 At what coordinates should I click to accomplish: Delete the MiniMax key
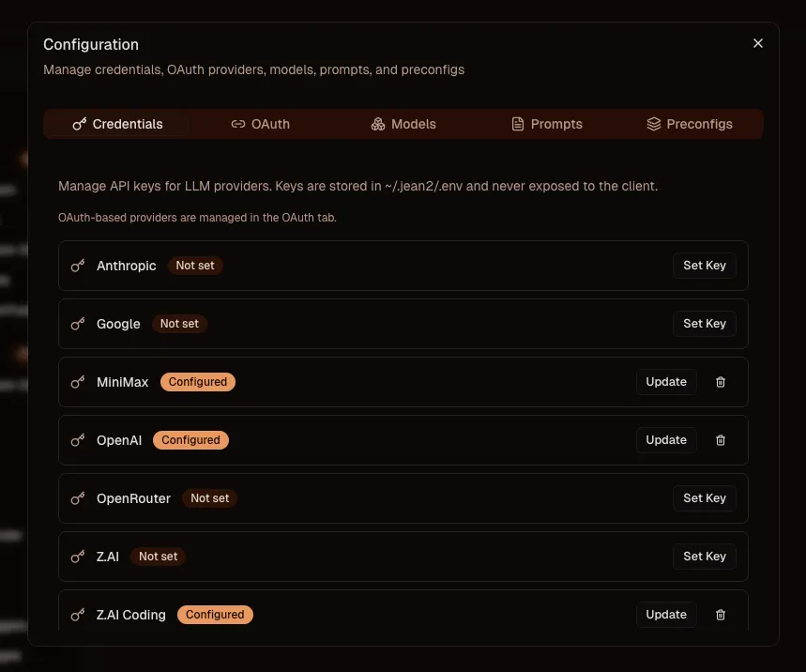721,382
